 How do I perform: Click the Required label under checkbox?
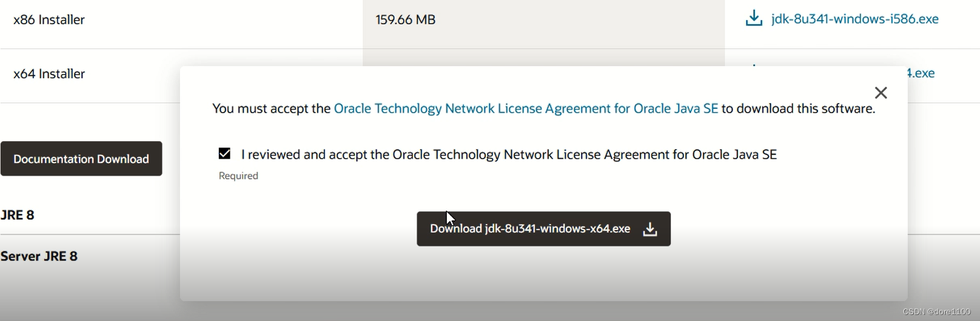point(238,176)
